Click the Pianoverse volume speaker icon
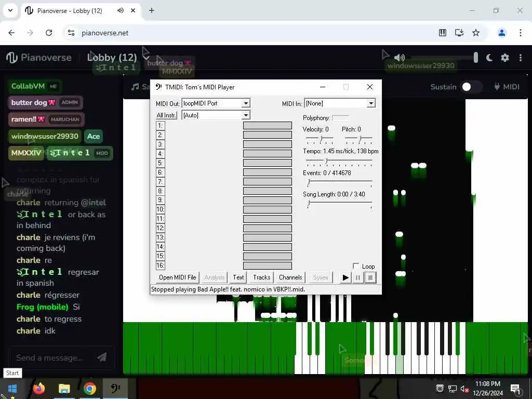Image resolution: width=532 pixels, height=399 pixels. tap(400, 57)
